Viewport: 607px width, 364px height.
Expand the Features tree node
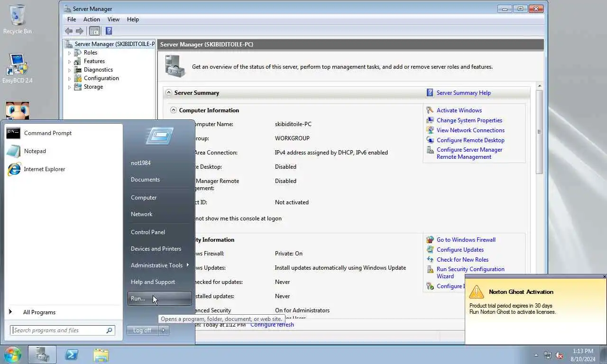pos(69,61)
